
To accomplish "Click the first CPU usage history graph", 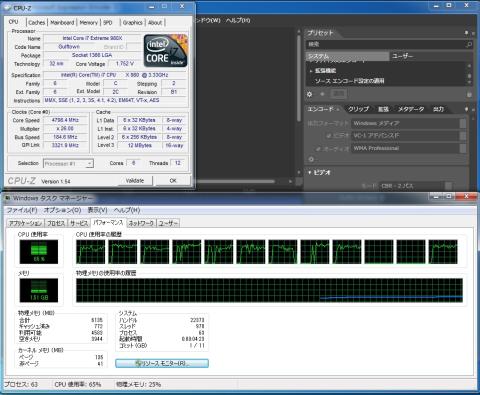I will (90, 252).
